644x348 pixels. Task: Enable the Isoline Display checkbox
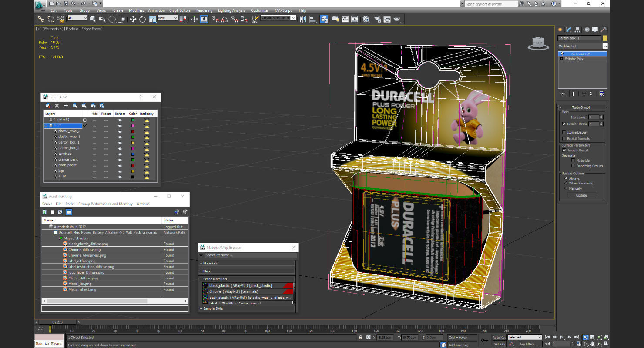[564, 132]
